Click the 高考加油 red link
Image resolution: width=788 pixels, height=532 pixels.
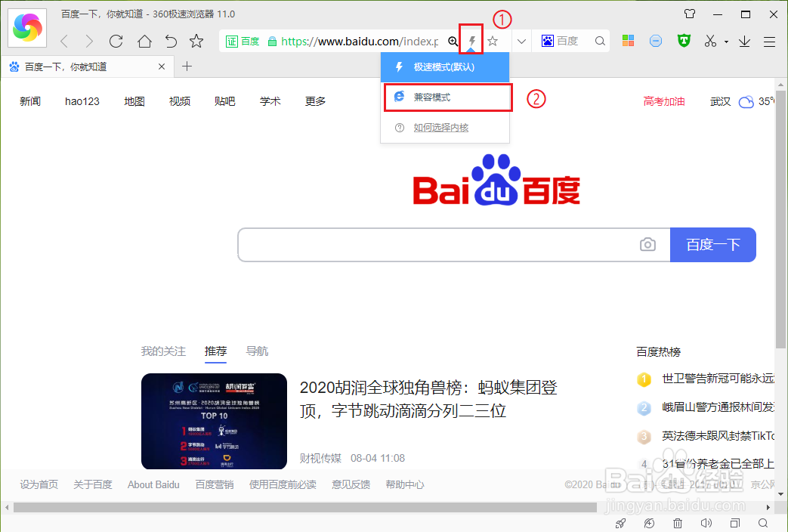tap(664, 101)
